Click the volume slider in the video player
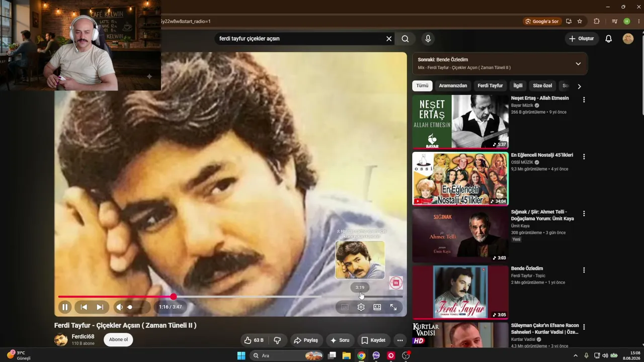Viewport: 644px width, 362px height. tap(135, 307)
